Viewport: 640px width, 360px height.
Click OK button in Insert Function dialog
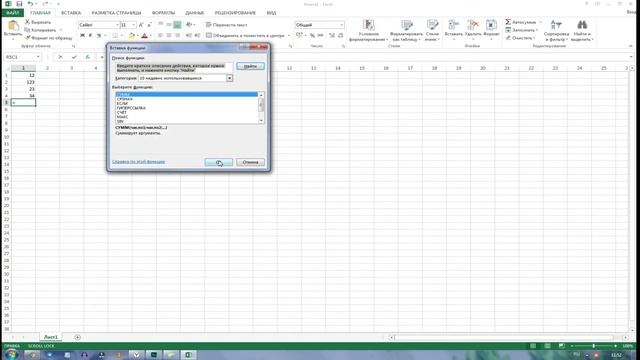coord(219,162)
